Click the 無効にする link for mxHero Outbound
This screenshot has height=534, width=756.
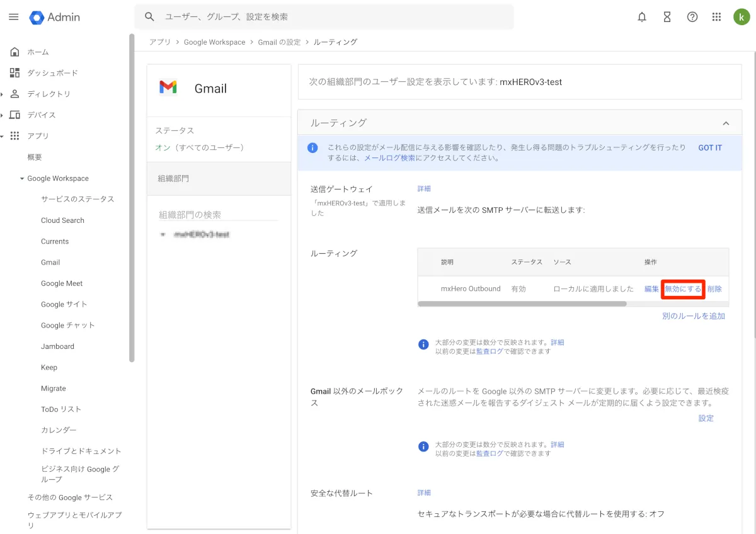point(683,289)
